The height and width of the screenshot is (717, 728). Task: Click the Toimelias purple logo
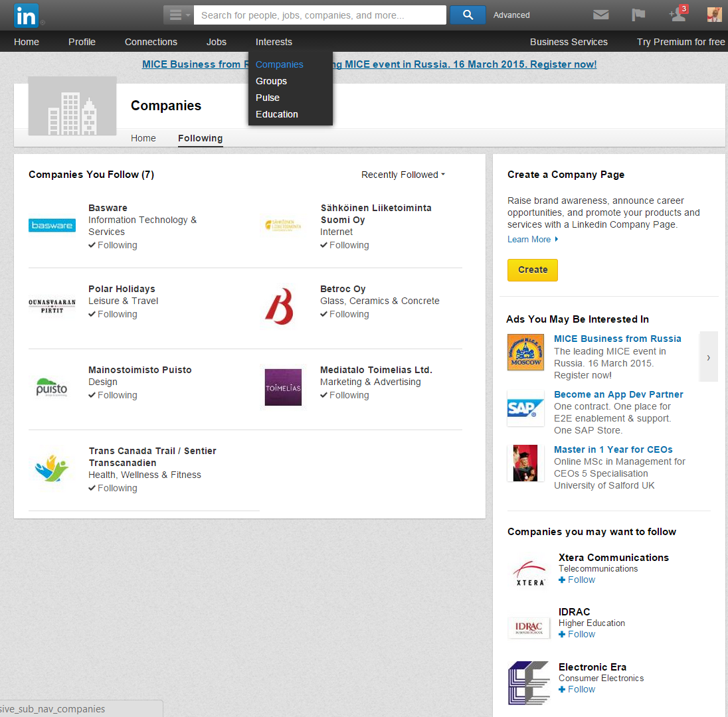[283, 387]
